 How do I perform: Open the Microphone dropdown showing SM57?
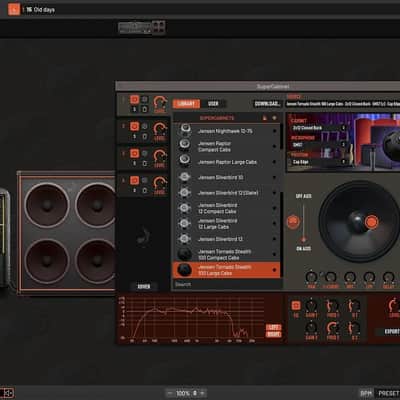tap(319, 145)
